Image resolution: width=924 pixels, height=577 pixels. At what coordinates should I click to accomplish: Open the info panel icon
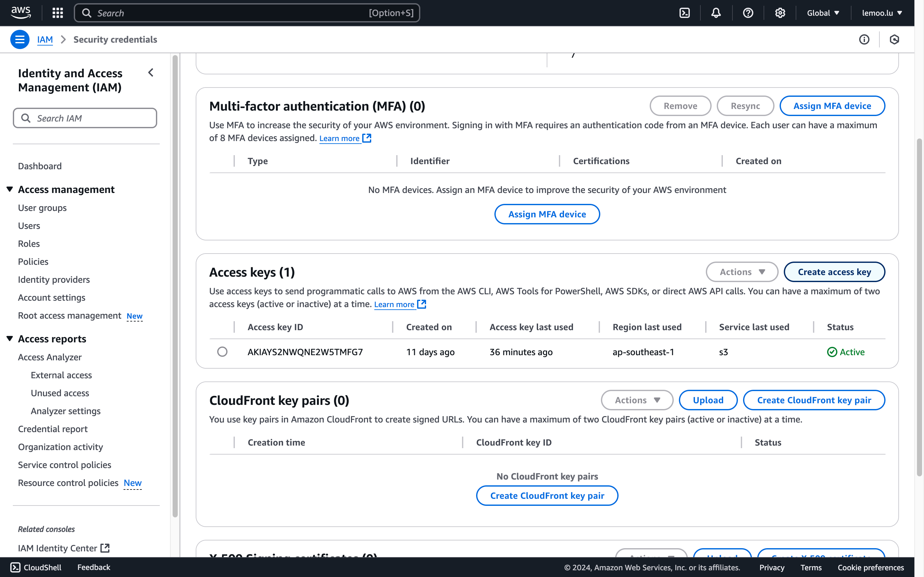pyautogui.click(x=864, y=39)
